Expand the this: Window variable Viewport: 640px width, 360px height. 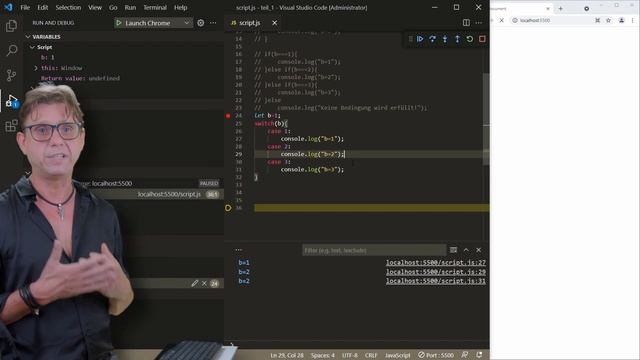36,68
